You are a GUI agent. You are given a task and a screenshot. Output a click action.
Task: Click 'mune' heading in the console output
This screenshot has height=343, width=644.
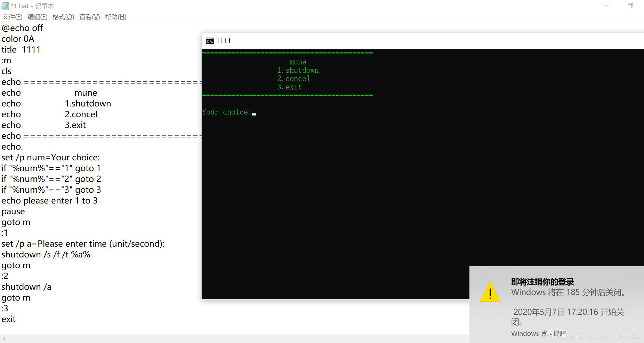pos(298,62)
